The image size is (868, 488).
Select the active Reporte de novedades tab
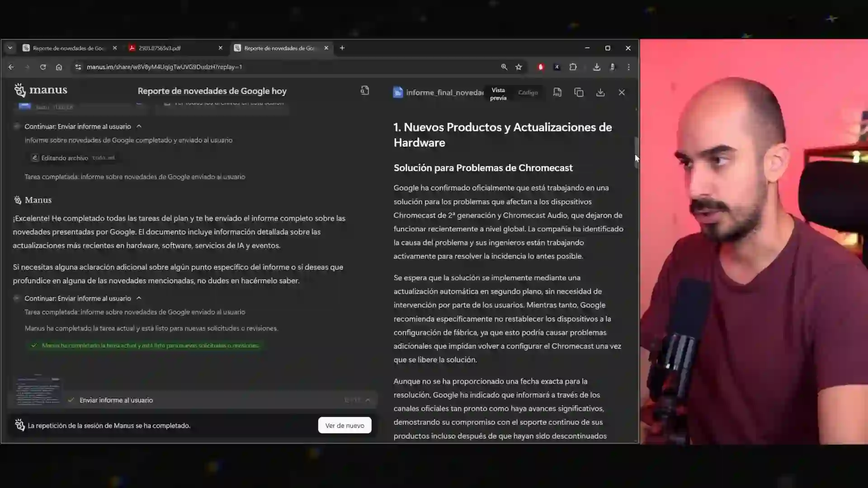tap(279, 48)
